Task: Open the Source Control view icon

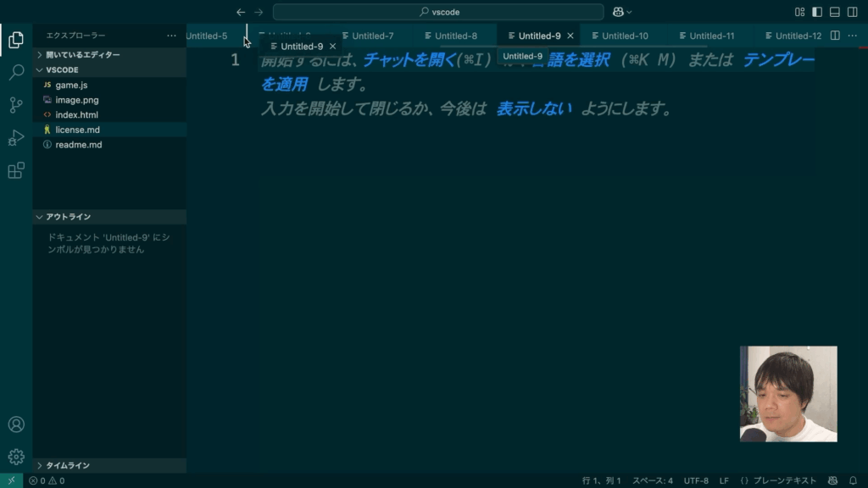Action: (x=15, y=105)
